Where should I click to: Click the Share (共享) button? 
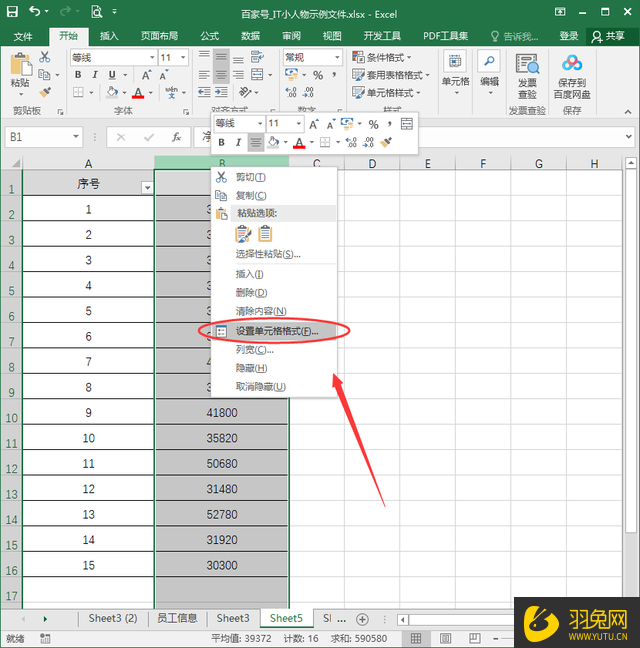(608, 36)
